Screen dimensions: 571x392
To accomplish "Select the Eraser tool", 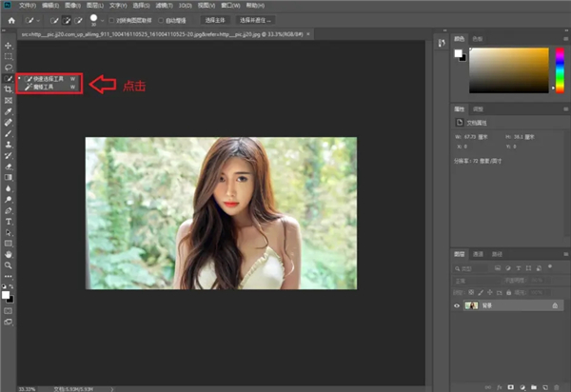I will coord(8,167).
